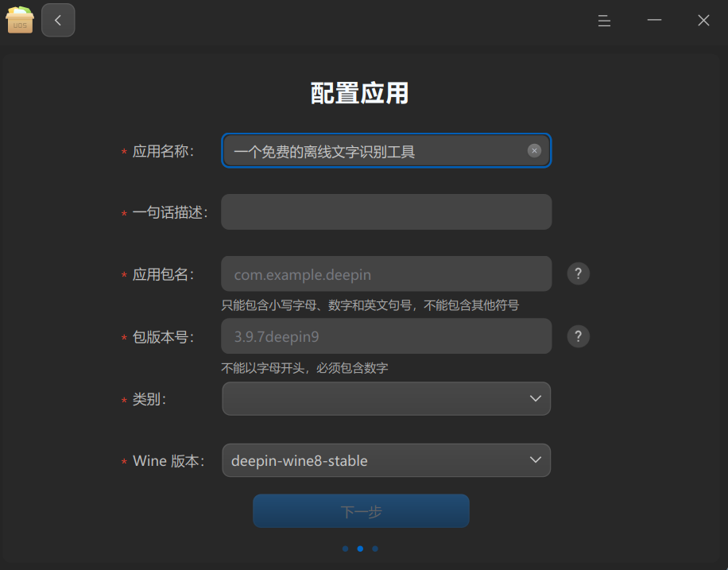Select the middle step indicator dot
The height and width of the screenshot is (570, 728).
coord(360,549)
